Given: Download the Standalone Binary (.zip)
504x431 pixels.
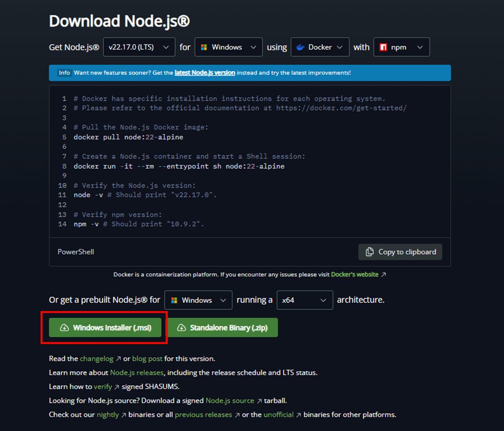Looking at the screenshot, I should click(x=223, y=328).
